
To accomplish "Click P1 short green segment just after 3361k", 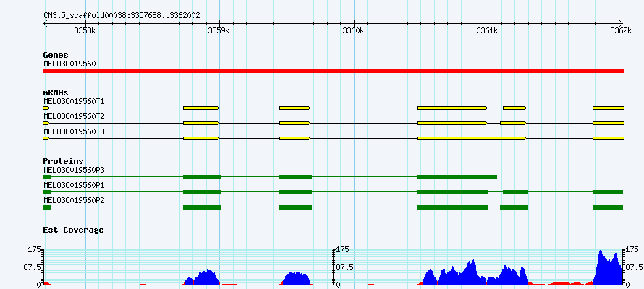I will click(515, 192).
